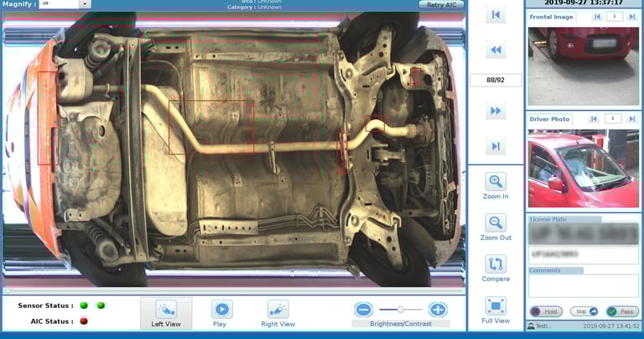Screen dimensions: 644x339
Task: Increase brightness with the plus button
Action: [x=438, y=310]
